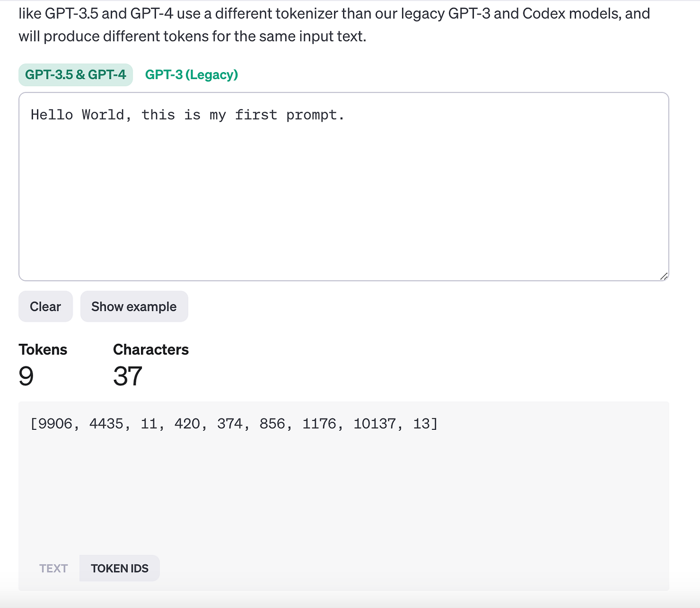Switch to the TEXT view tab

[53, 568]
